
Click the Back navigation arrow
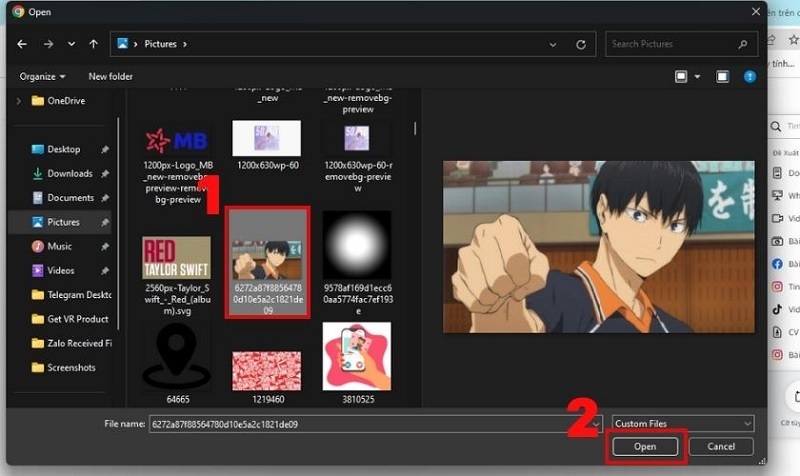[22, 44]
